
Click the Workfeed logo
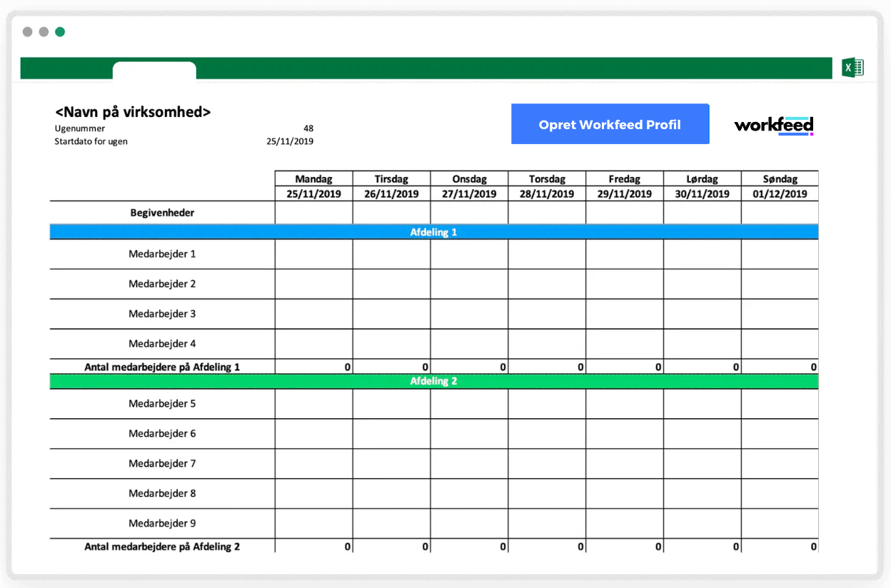click(x=774, y=124)
